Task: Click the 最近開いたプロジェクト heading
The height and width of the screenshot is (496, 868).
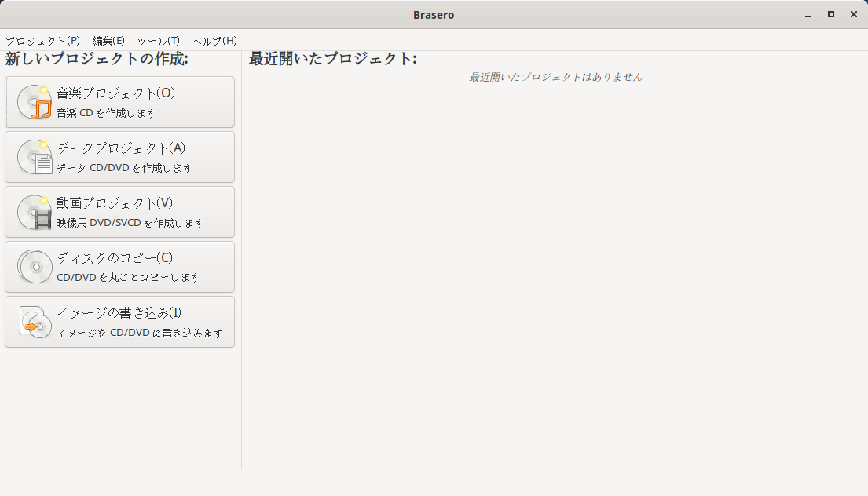Action: point(333,59)
